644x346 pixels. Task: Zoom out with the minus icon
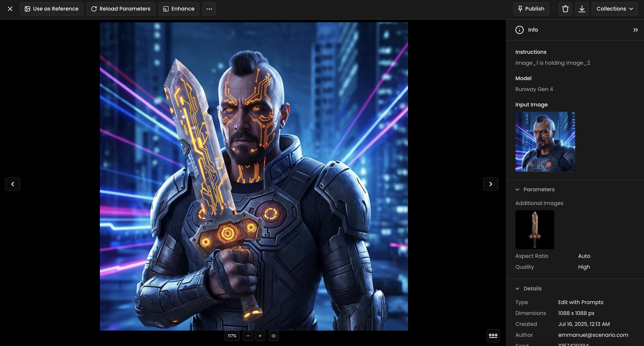pos(248,336)
